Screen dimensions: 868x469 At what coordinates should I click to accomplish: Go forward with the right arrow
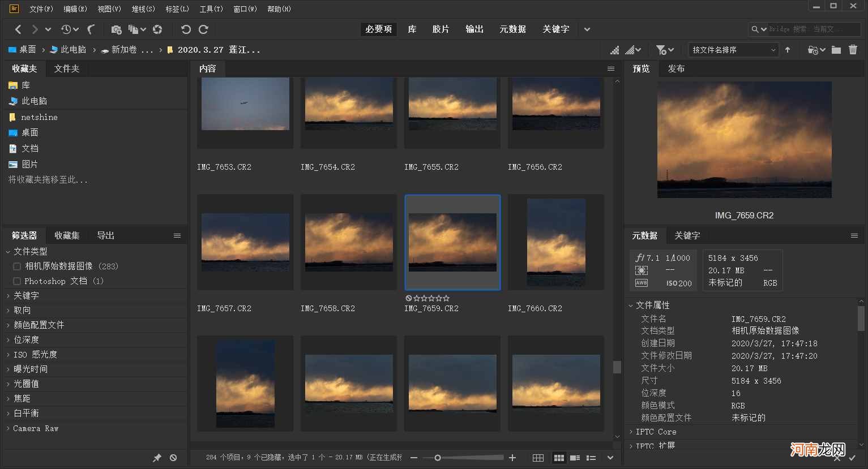(x=35, y=29)
